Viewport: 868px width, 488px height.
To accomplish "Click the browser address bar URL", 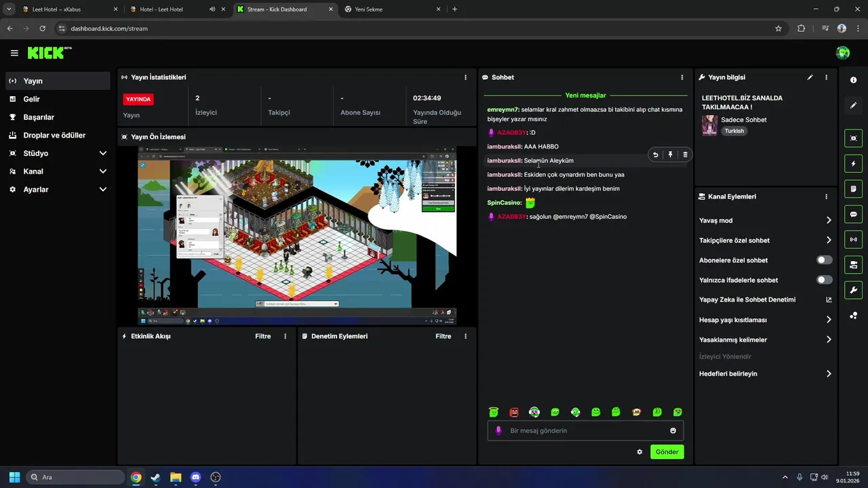I will point(109,28).
